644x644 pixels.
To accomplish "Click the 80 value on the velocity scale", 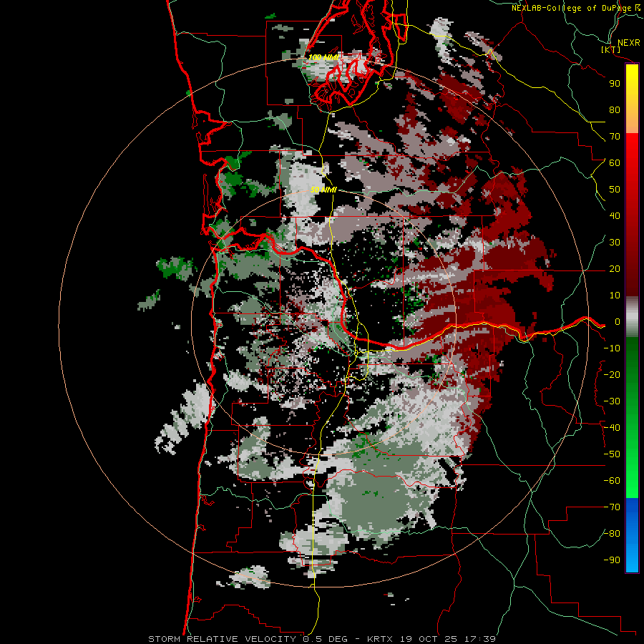I will [x=615, y=110].
